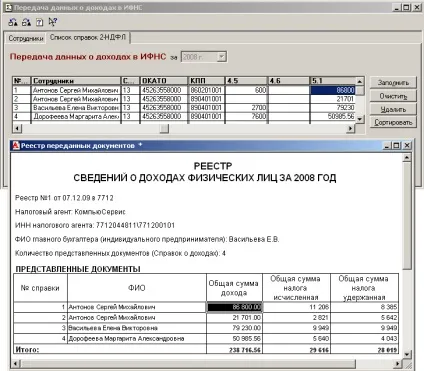Image resolution: width=424 pixels, height=371 pixels.
Task: Click the 79 230.00 income cell in the registry
Action: pyautogui.click(x=234, y=328)
